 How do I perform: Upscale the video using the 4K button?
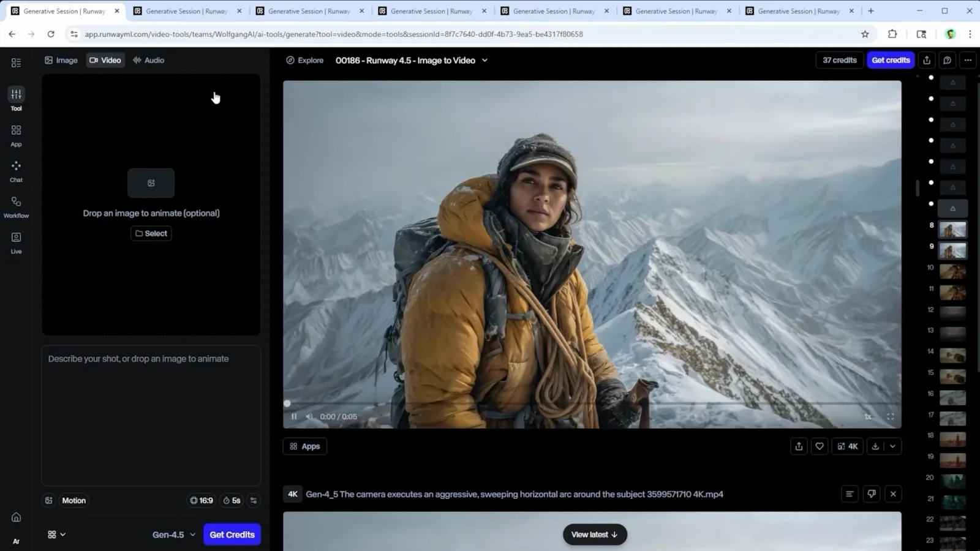pos(848,446)
